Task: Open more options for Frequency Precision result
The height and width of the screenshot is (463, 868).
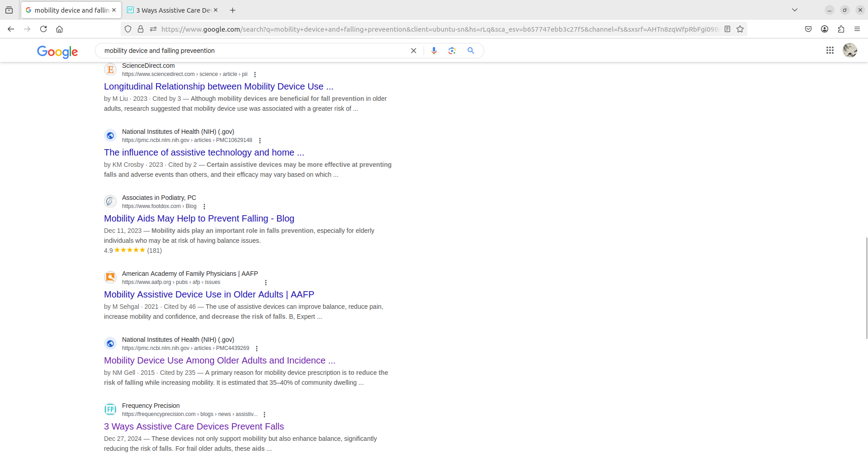Action: 264,415
